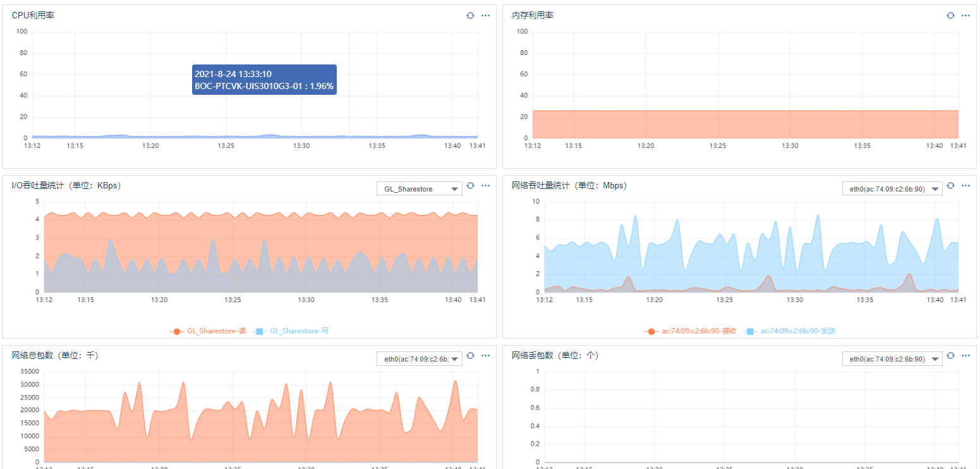Open eth0 dropdown in 网络丢包数 panel

pyautogui.click(x=892, y=358)
